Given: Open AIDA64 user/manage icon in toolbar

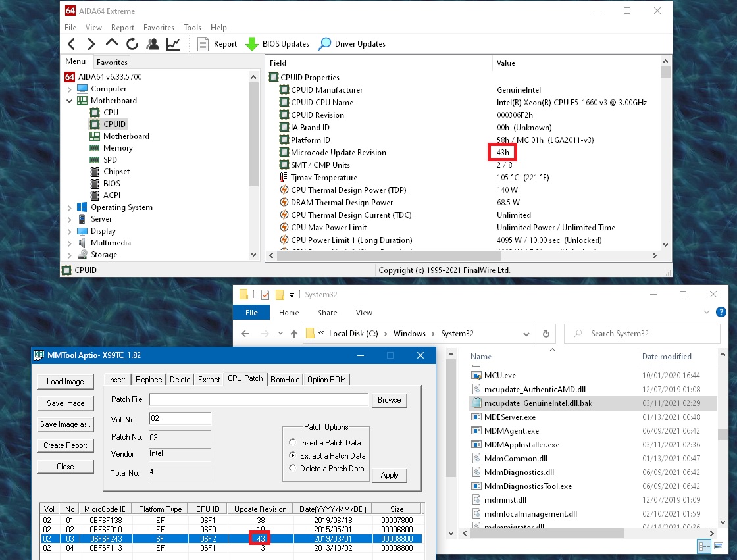Looking at the screenshot, I should [152, 43].
